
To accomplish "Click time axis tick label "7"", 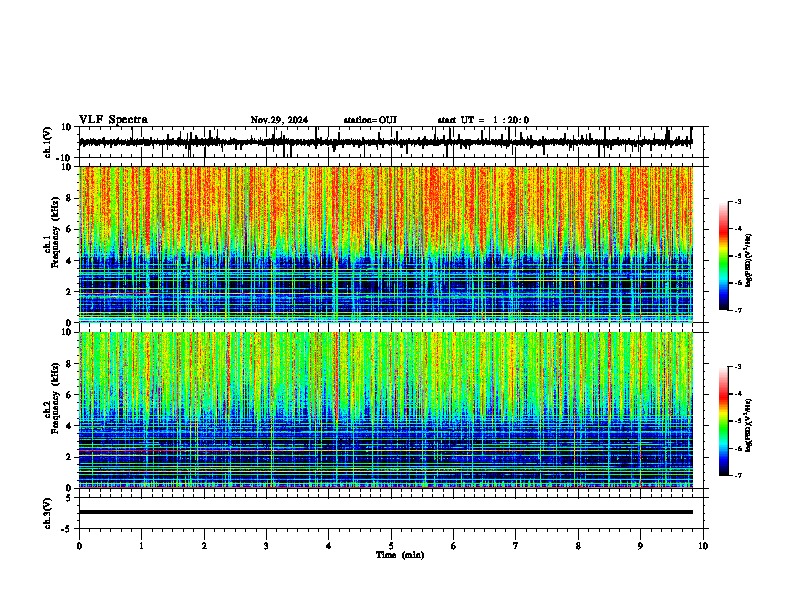I will [x=516, y=546].
